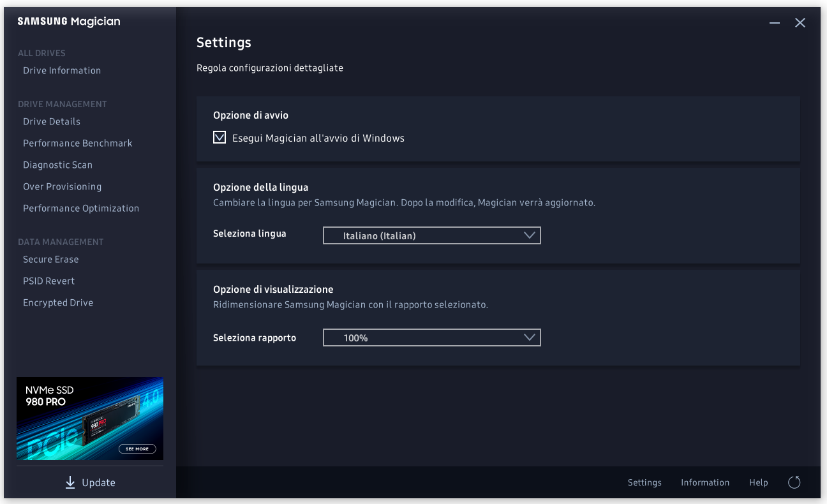Click the ALL DRIVES section label
This screenshot has width=827, height=504.
click(x=41, y=53)
